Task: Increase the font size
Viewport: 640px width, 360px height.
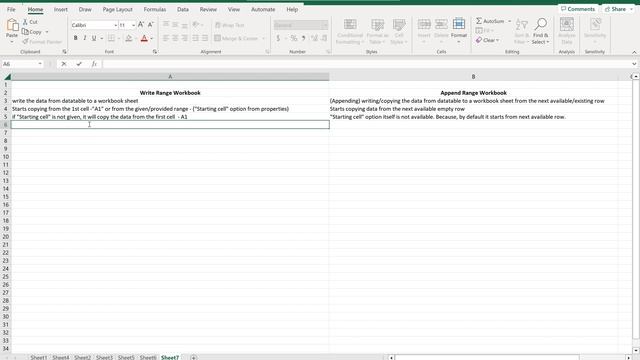Action: pos(141,25)
